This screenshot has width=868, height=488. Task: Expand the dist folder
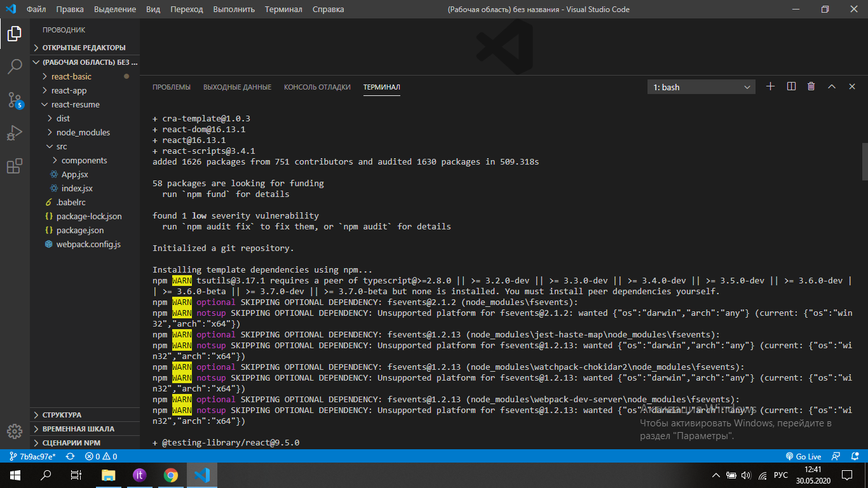click(85, 118)
